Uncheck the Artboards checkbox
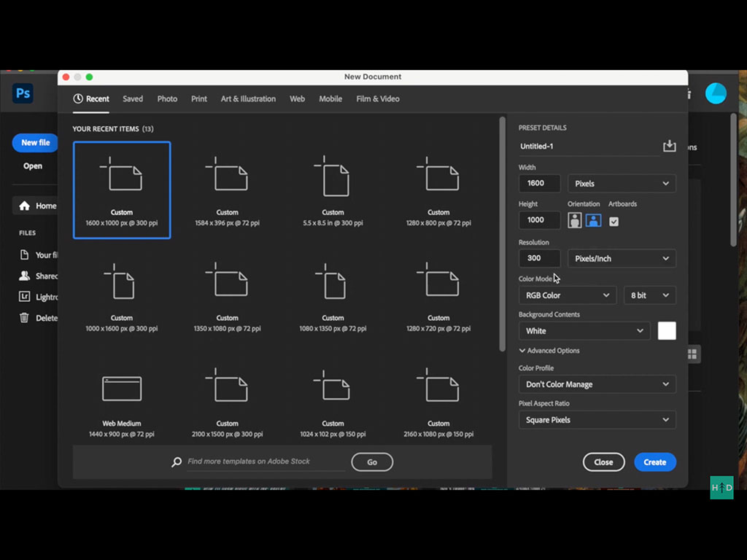747x560 pixels. point(614,219)
